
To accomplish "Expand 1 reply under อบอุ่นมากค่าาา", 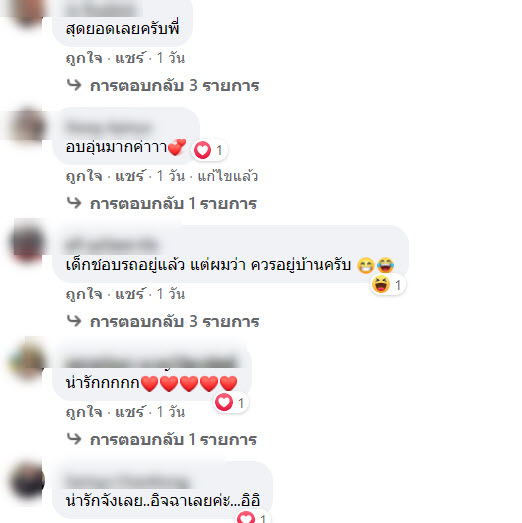I will click(x=173, y=203).
